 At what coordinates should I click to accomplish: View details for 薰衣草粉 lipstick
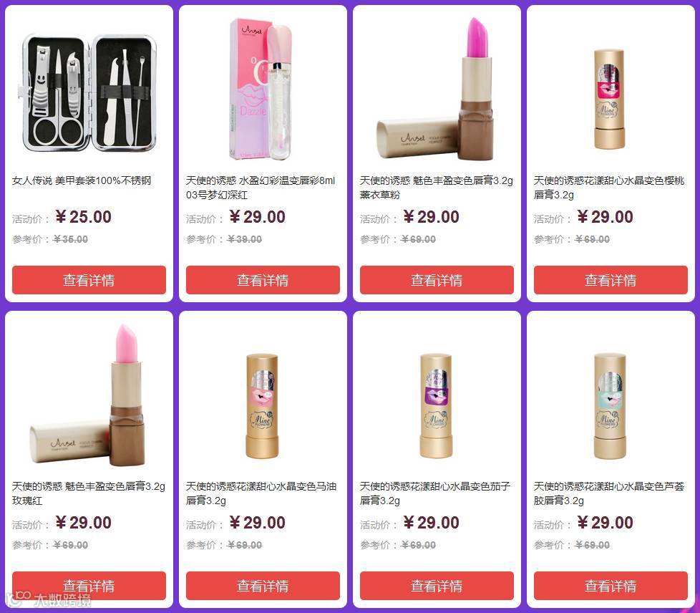coord(437,280)
